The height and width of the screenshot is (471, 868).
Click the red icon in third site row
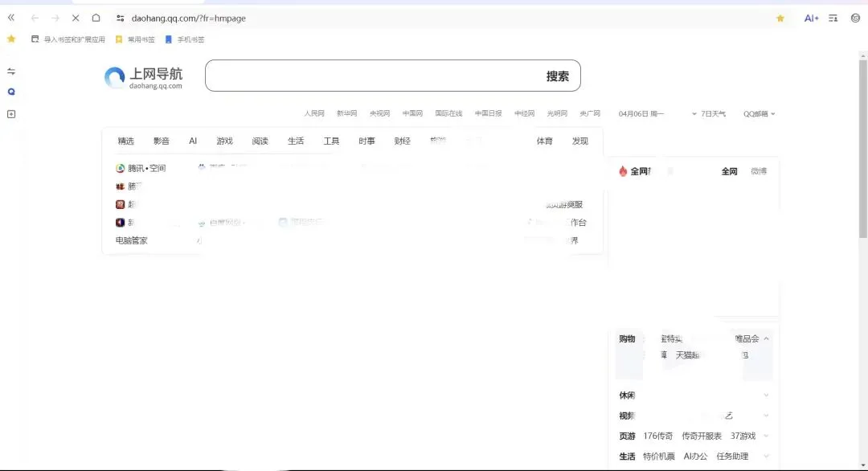click(120, 204)
